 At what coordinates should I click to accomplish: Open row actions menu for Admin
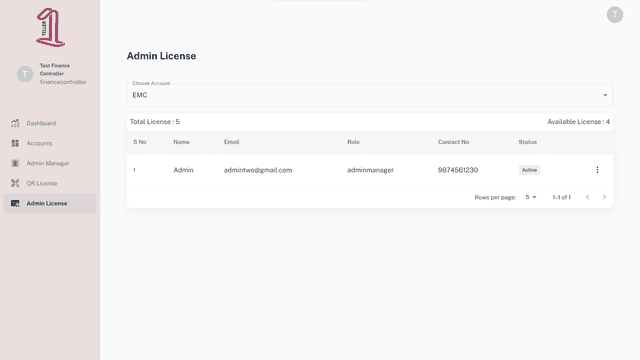[x=597, y=170]
